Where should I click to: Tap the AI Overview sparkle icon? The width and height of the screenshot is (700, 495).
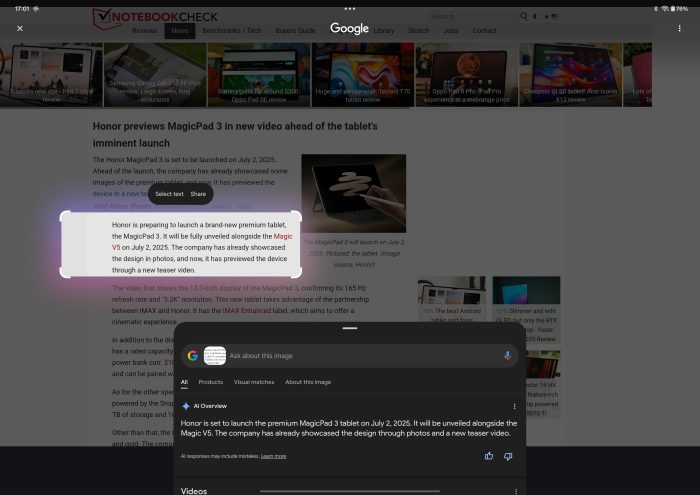[x=186, y=406]
